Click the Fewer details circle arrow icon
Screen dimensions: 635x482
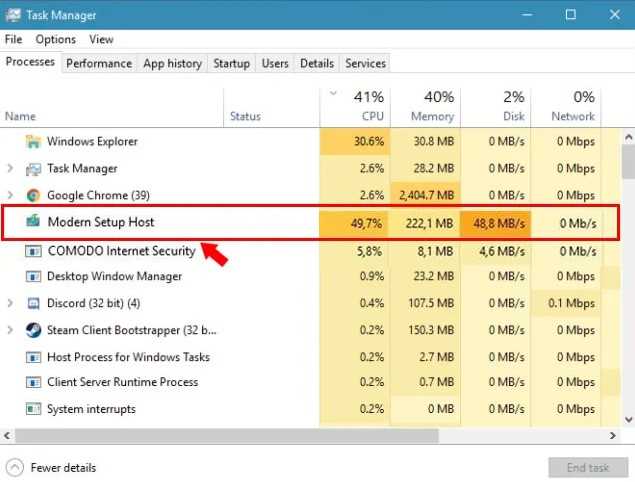click(15, 468)
